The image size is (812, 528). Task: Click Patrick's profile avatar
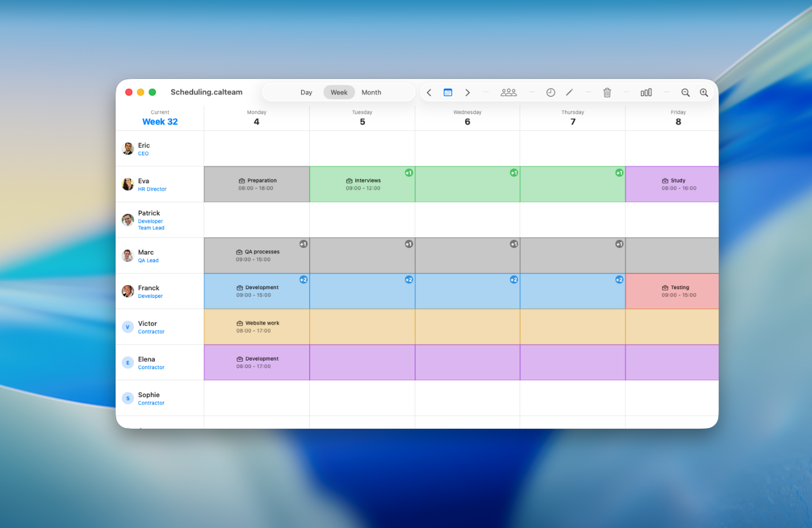(x=128, y=220)
